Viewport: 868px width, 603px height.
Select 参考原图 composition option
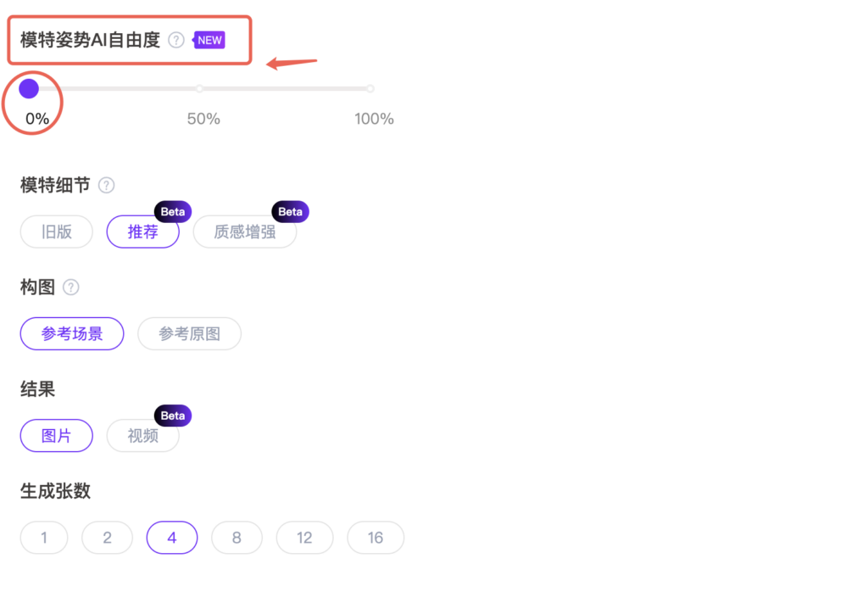[189, 334]
